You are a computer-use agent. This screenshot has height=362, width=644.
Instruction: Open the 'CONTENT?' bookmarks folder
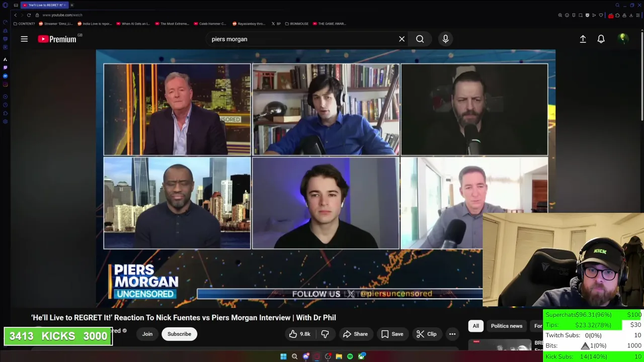coord(24,24)
